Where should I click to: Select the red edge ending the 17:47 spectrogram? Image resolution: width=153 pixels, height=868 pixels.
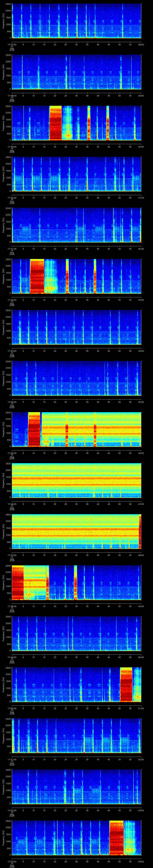coord(140,531)
